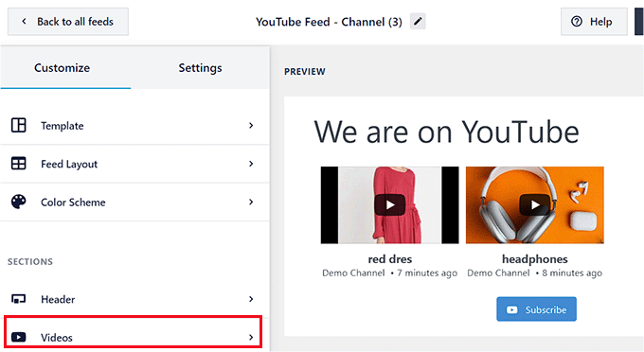Viewport: 644px width, 352px height.
Task: Click the 7 minutes ago timestamp
Action: [427, 273]
